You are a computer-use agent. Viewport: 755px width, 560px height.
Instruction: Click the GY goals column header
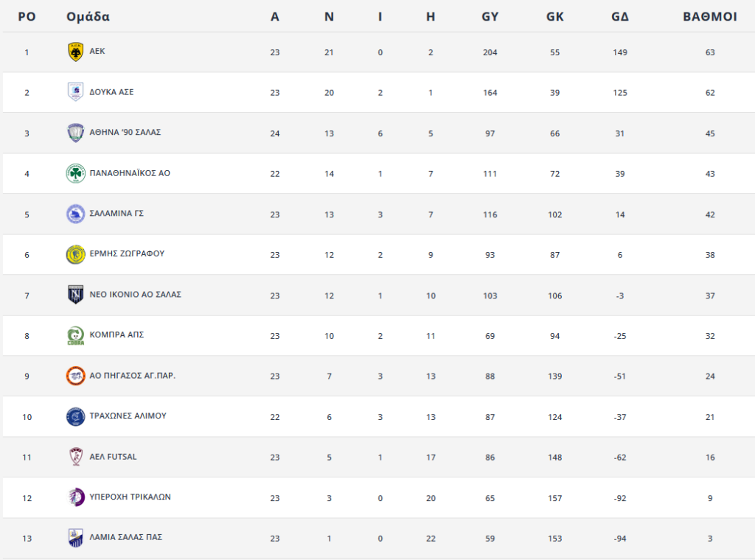point(490,17)
